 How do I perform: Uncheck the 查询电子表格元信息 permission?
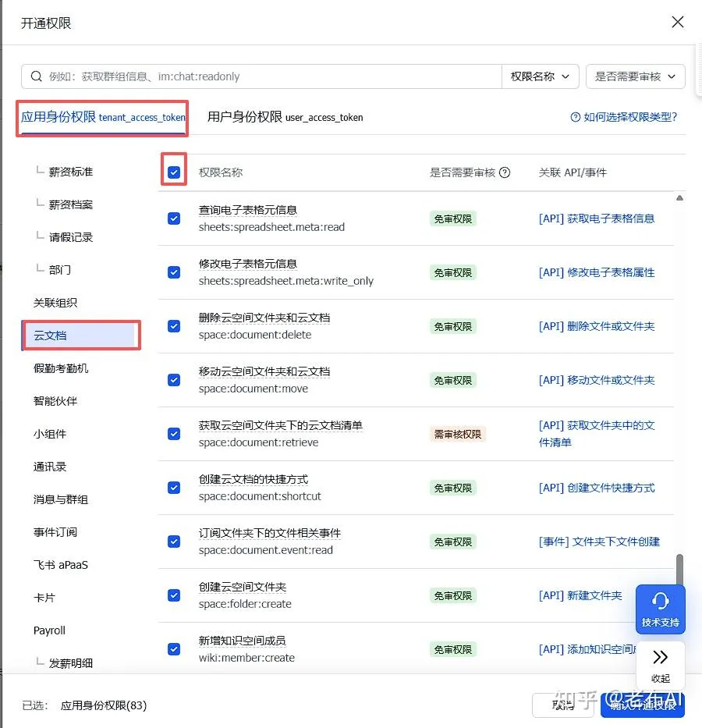tap(174, 218)
